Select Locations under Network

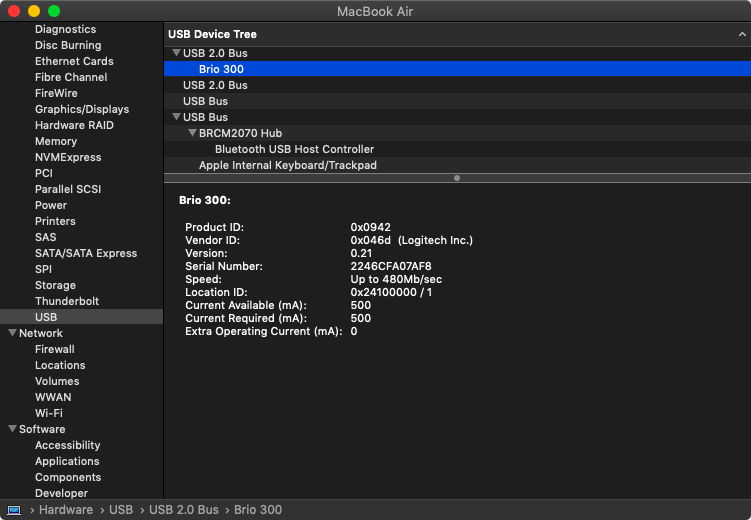[x=60, y=365]
